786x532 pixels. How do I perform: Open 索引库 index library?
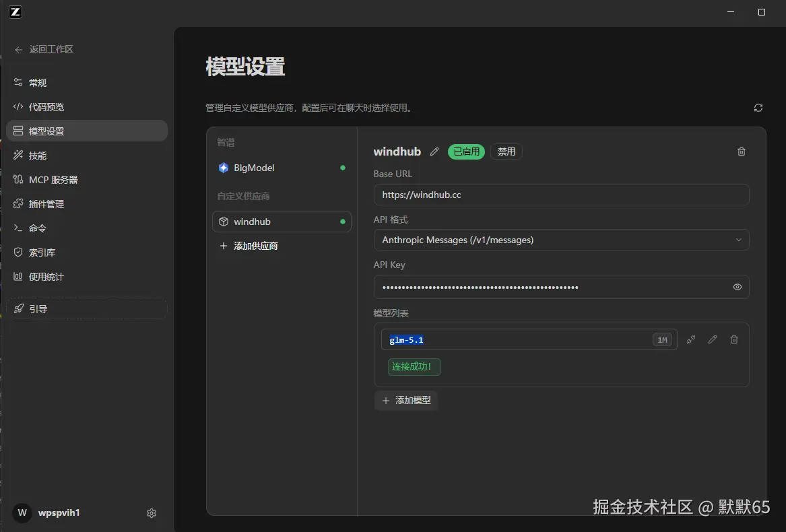(87, 253)
